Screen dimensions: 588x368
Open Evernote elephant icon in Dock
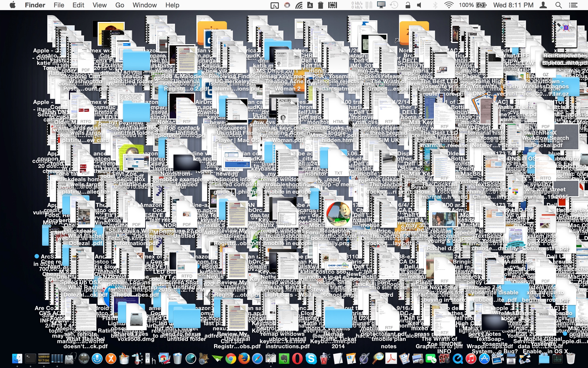[x=284, y=359]
